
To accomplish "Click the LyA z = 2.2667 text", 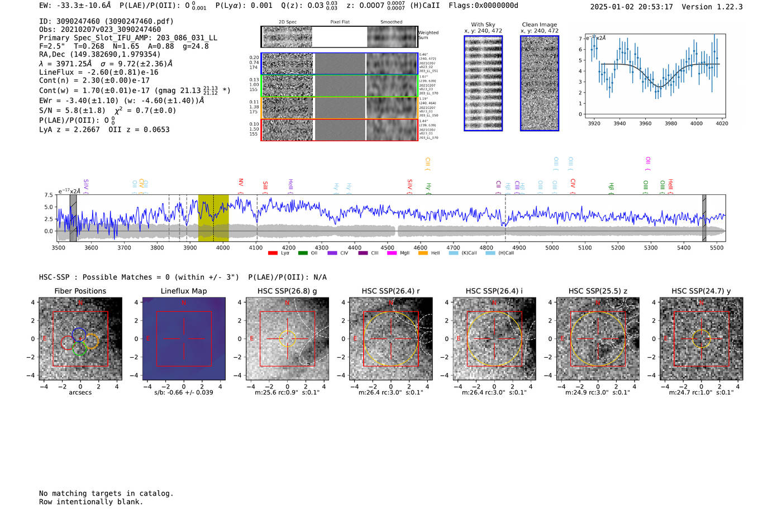I will click(69, 130).
